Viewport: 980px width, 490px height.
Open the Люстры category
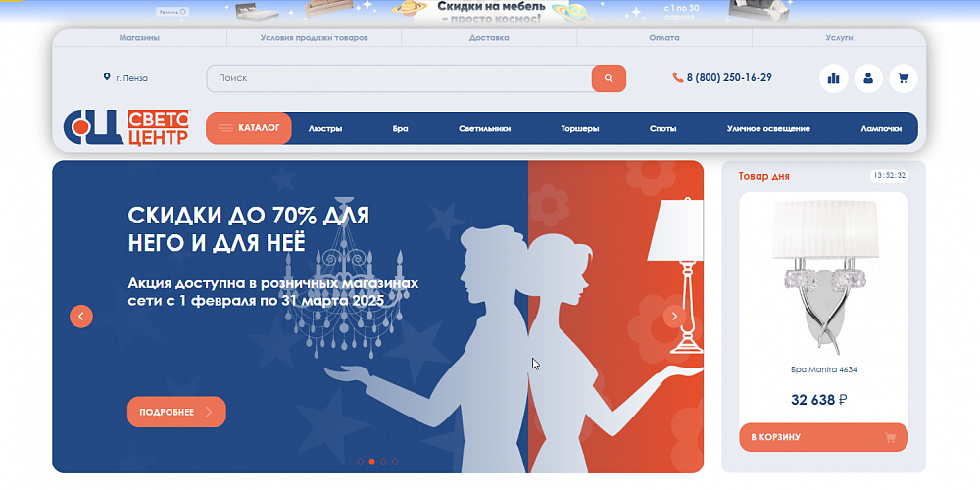coord(325,128)
